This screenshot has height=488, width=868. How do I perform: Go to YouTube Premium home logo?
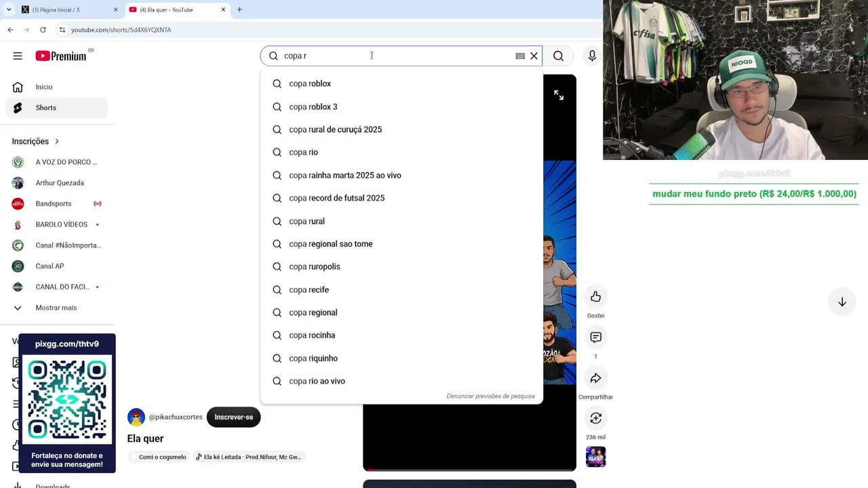tap(61, 56)
